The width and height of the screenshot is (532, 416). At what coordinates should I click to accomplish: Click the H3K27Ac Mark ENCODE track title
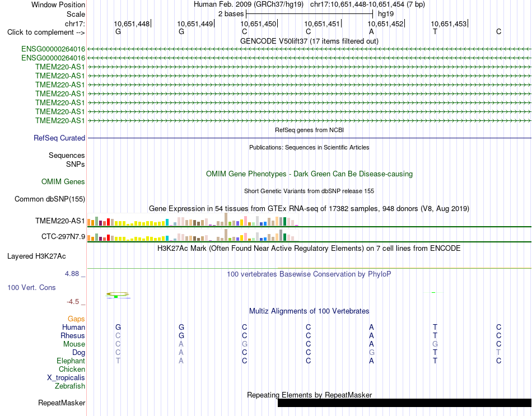(x=309, y=249)
